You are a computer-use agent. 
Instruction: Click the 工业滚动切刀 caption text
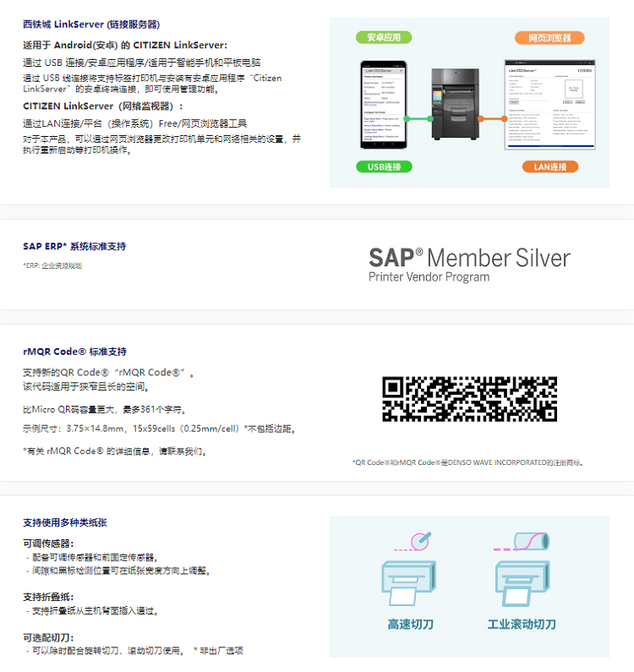click(x=522, y=625)
